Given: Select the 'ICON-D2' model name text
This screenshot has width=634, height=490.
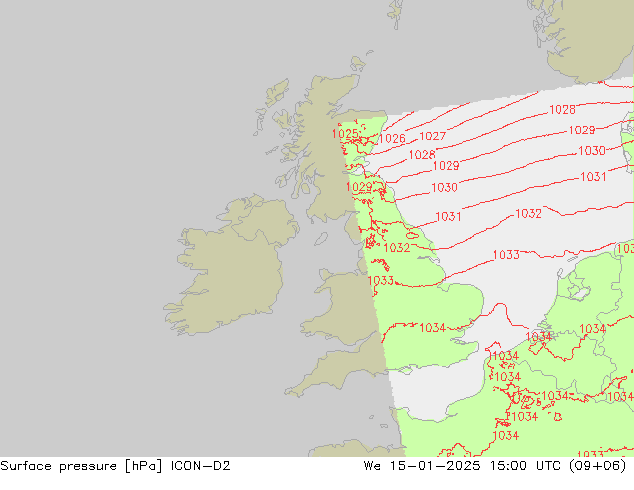Looking at the screenshot, I should click(200, 466).
